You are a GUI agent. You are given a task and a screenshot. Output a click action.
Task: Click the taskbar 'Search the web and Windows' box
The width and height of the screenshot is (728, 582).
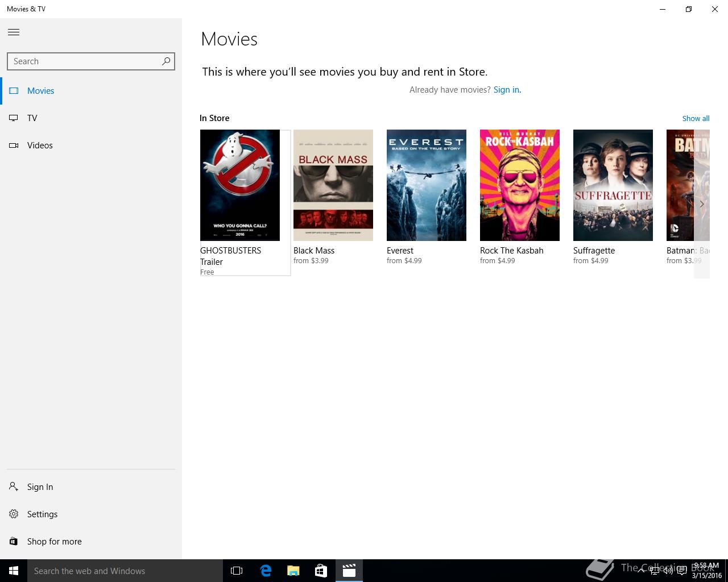coord(125,571)
